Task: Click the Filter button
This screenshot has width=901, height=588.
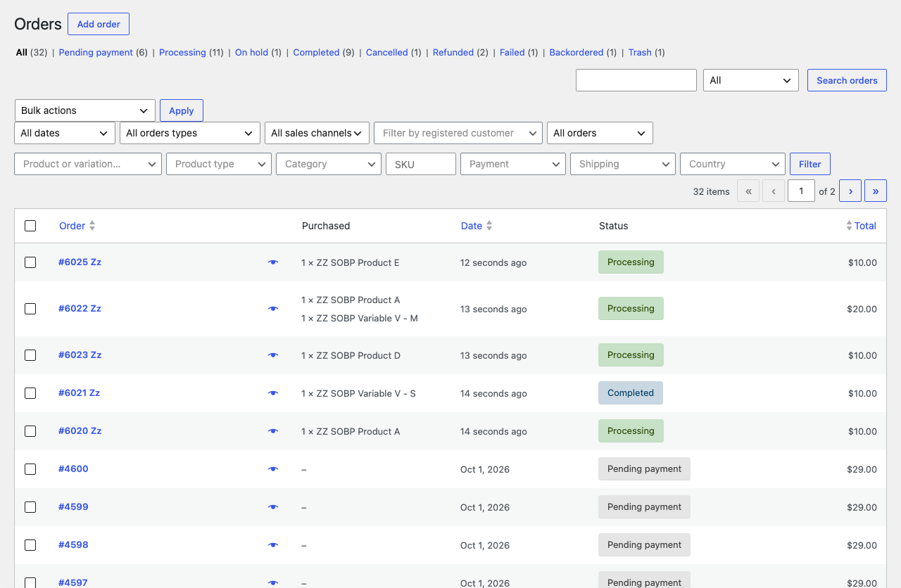Action: coord(810,164)
